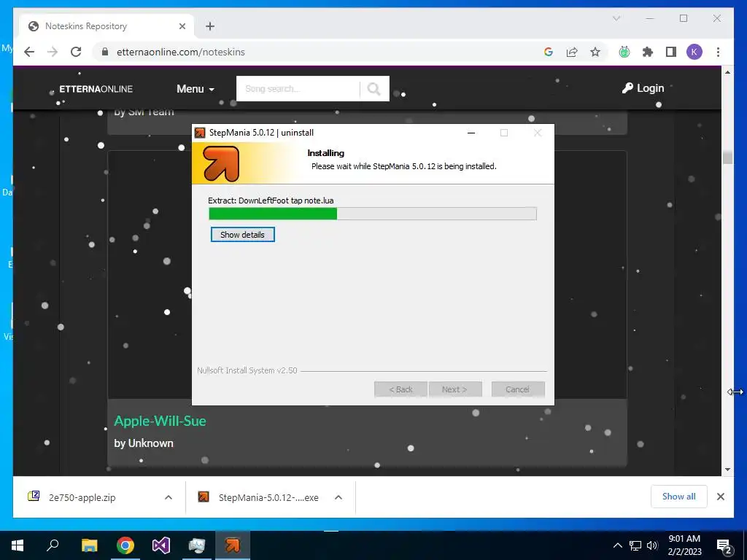Open the downloaded 2e750-apple.zip file
Image resolution: width=747 pixels, height=560 pixels.
pyautogui.click(x=82, y=497)
